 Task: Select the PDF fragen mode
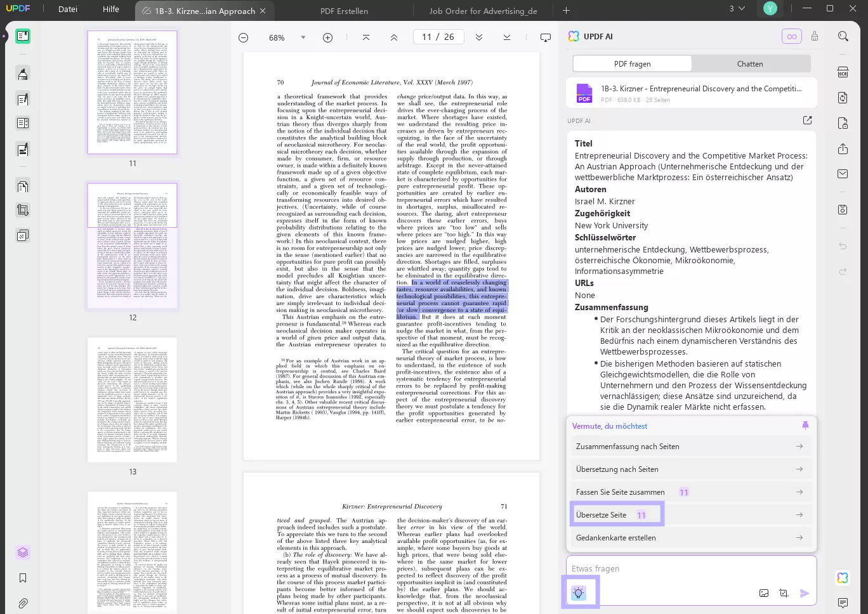tap(632, 64)
